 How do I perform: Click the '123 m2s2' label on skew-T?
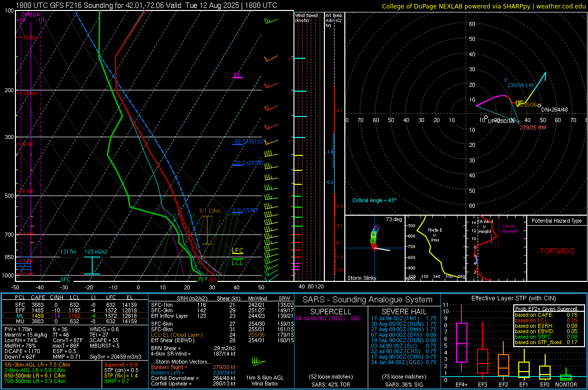[x=96, y=252]
